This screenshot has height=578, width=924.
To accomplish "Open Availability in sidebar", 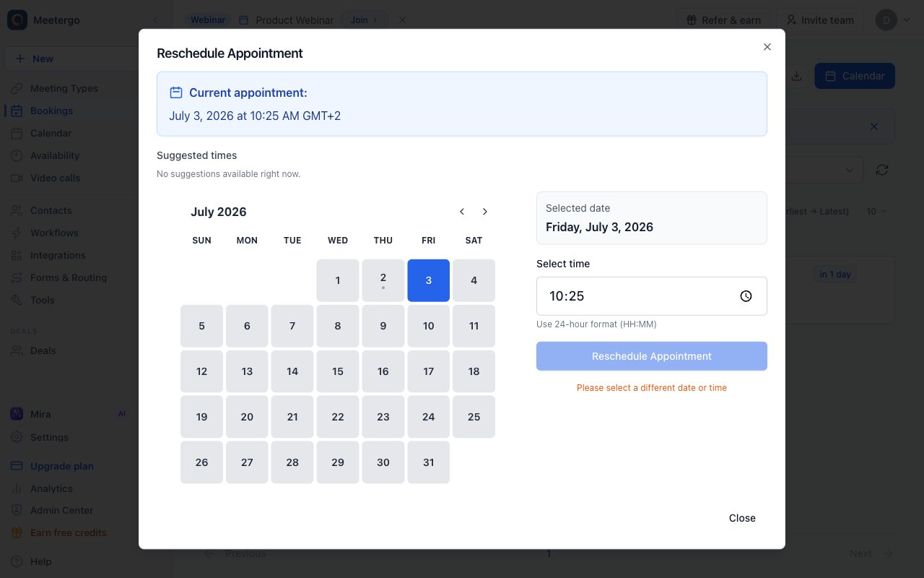I will 55,155.
